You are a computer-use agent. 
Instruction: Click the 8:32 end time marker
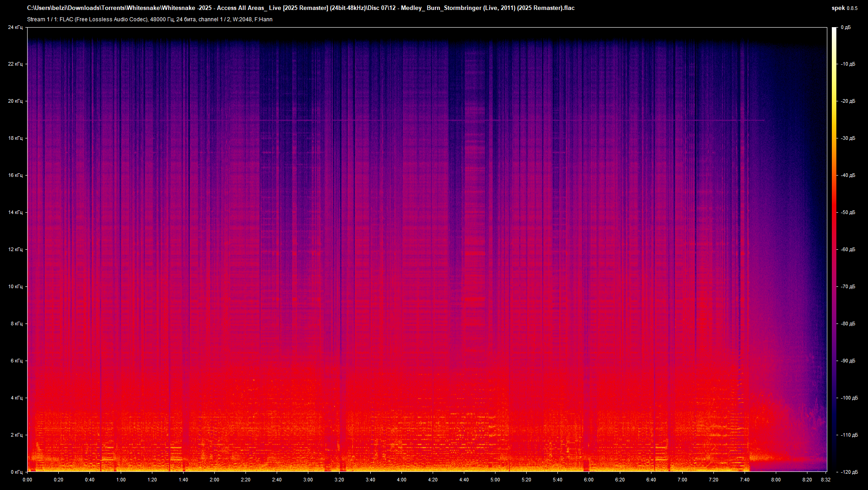click(826, 480)
